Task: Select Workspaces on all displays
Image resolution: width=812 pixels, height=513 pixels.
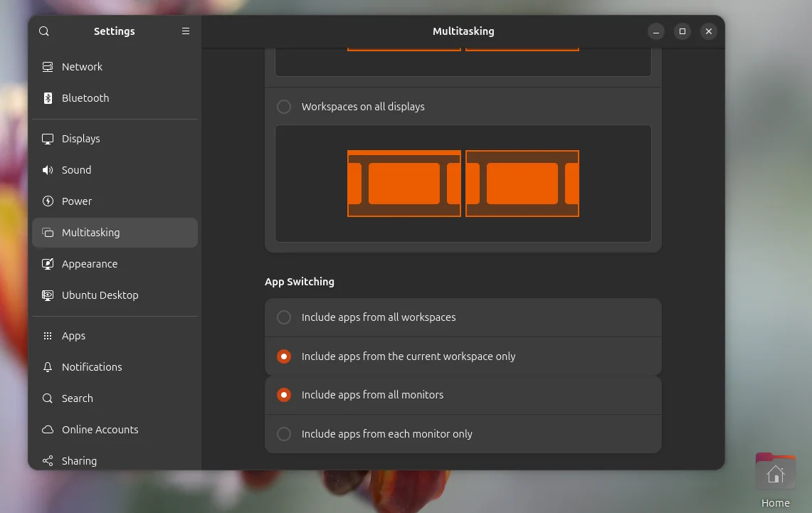Action: point(283,106)
